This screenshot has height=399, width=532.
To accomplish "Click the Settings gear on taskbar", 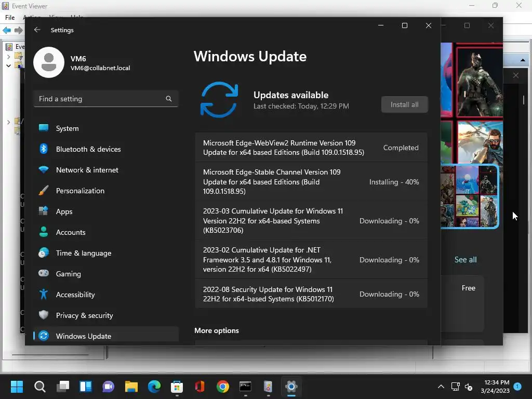I will click(x=291, y=387).
